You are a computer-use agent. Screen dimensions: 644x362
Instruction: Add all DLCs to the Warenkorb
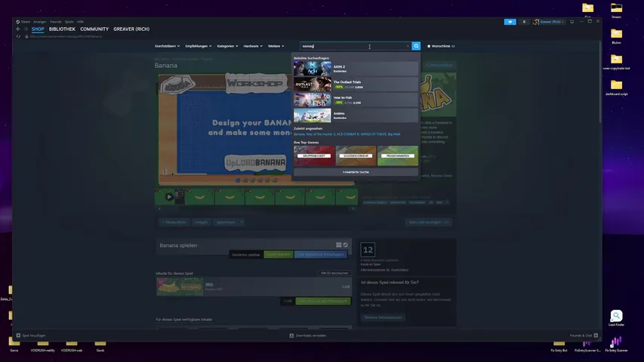click(x=323, y=301)
